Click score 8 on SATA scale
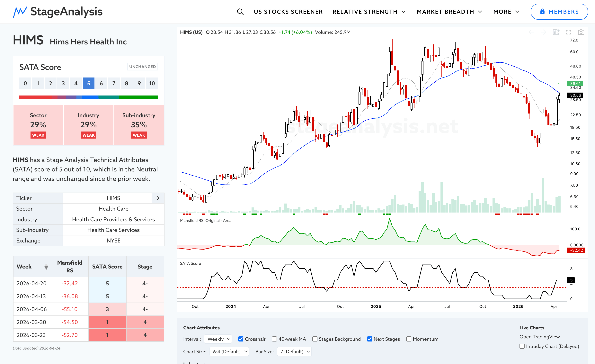Viewport: 595px width, 364px height. click(x=126, y=83)
